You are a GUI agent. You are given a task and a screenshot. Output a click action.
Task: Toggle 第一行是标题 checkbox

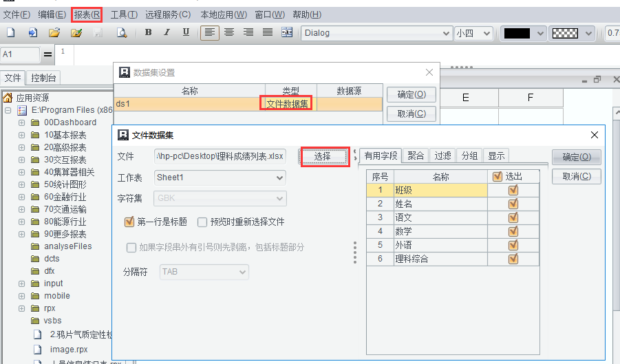click(x=129, y=222)
